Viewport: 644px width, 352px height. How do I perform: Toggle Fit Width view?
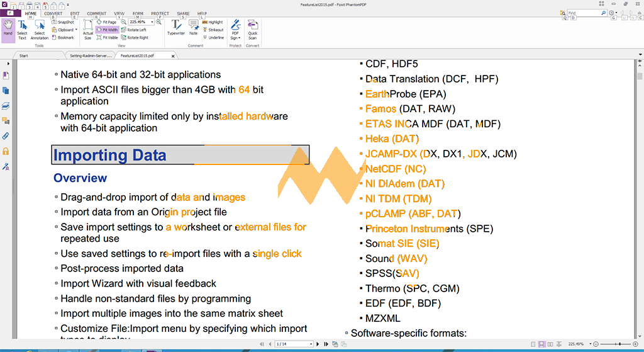pyautogui.click(x=107, y=30)
